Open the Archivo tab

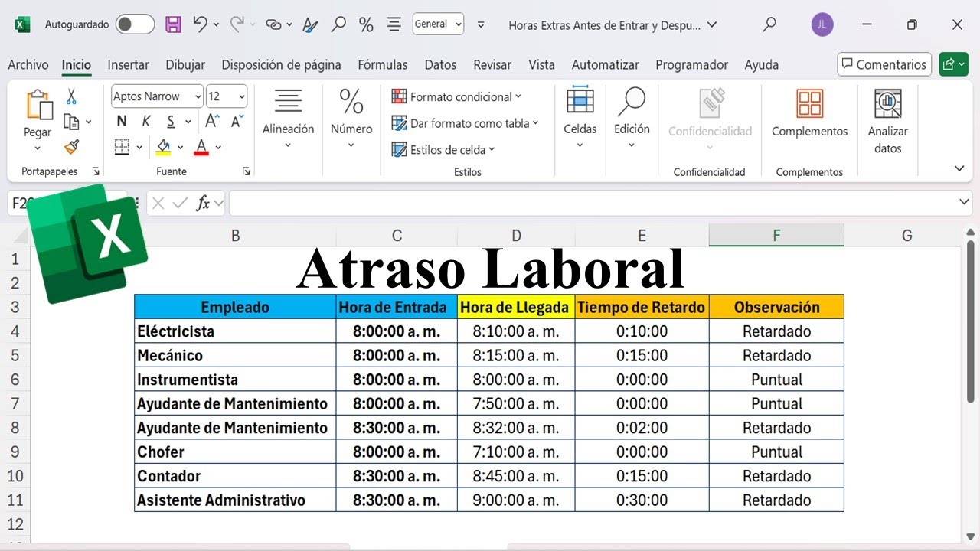[28, 65]
